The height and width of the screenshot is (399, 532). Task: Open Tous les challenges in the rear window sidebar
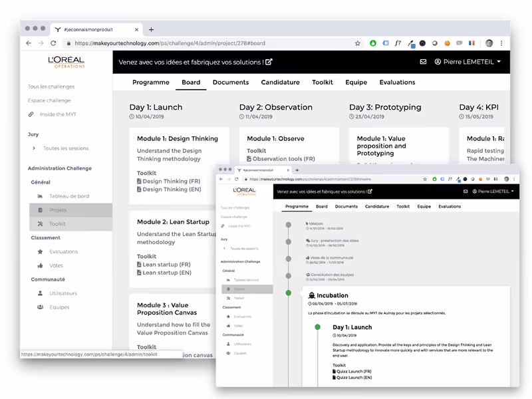pos(51,86)
